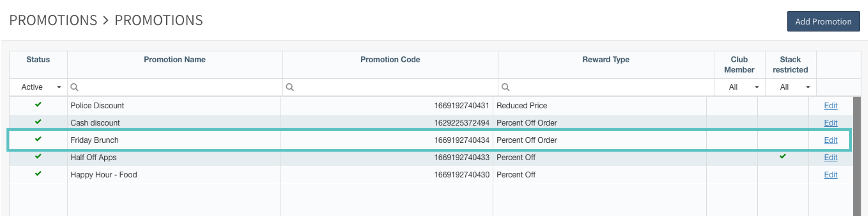Click the Promotion Name search magnifier icon
868x216 pixels.
tap(74, 87)
